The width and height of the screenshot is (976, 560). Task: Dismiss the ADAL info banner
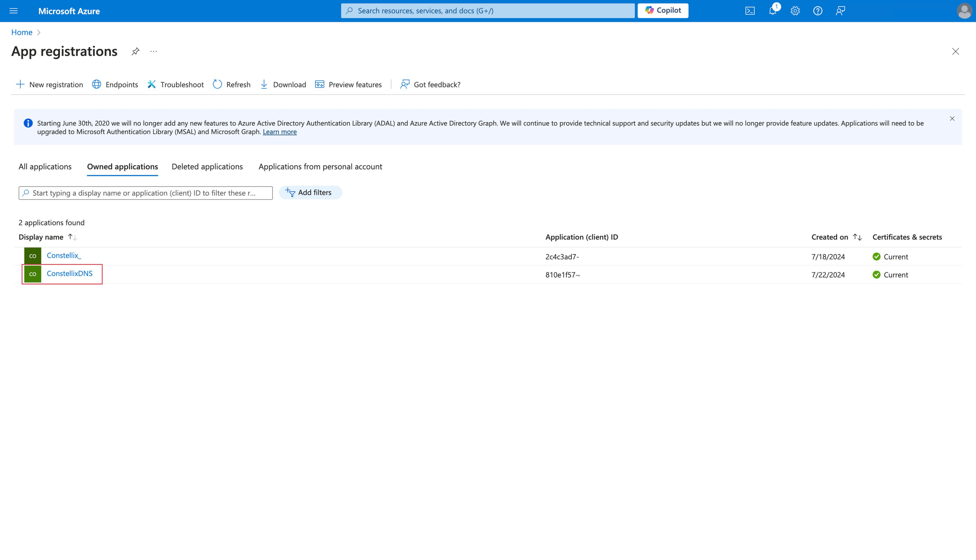tap(952, 119)
